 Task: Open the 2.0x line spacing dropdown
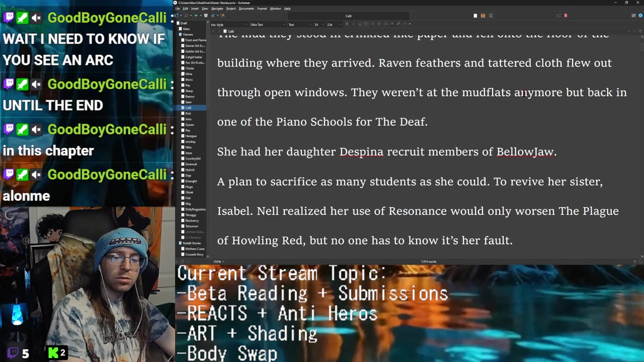point(334,25)
